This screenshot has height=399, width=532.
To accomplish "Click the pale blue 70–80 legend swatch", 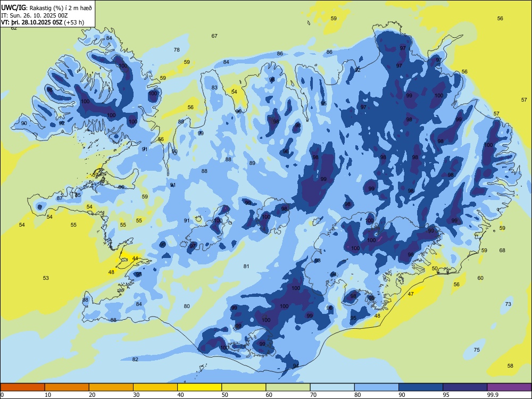I will (x=332, y=387).
